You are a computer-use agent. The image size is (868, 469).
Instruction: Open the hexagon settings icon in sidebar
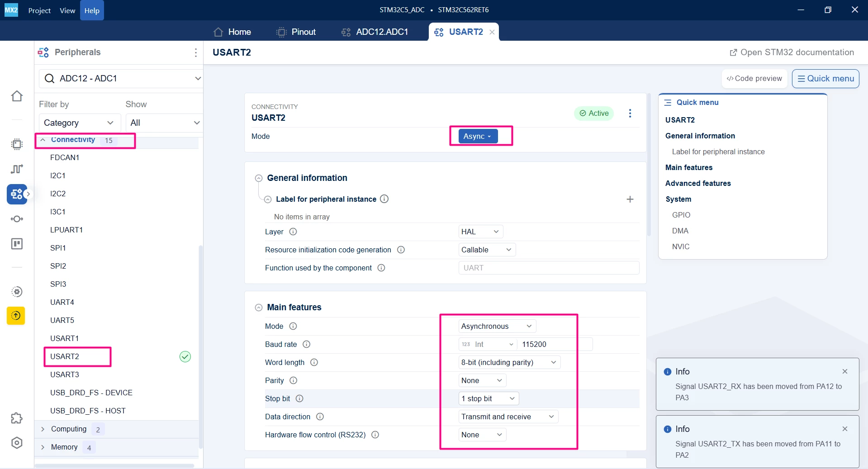tap(17, 443)
